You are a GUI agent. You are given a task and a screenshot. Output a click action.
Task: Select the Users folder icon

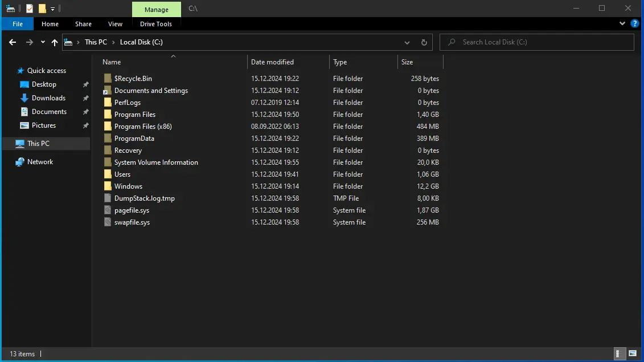tap(108, 174)
